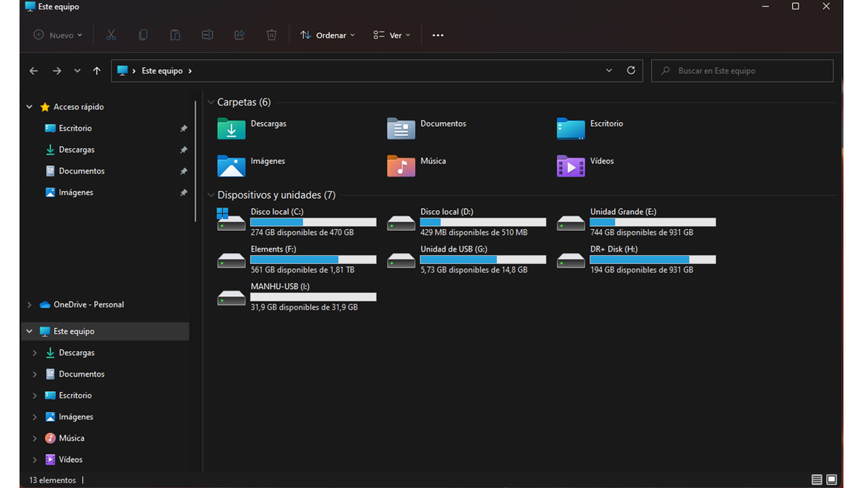Viewport: 868px width, 488px height.
Task: Select Escritorio in Acceso rápido
Action: click(75, 128)
